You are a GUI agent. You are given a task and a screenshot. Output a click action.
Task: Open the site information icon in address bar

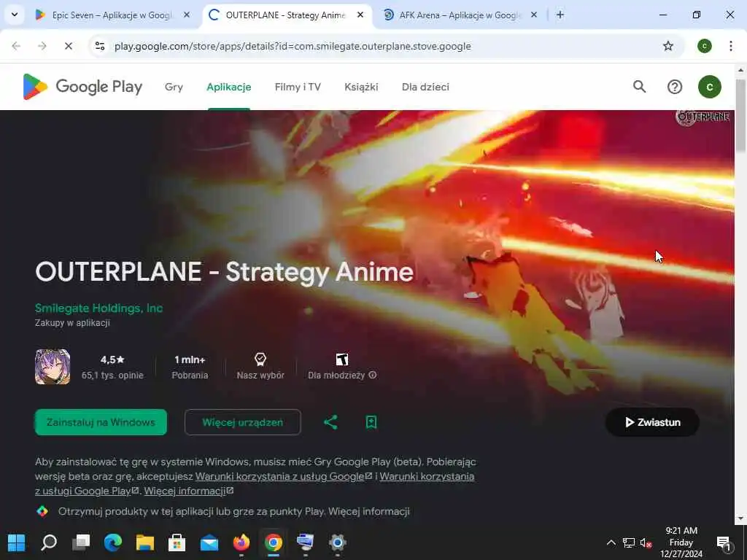(100, 46)
